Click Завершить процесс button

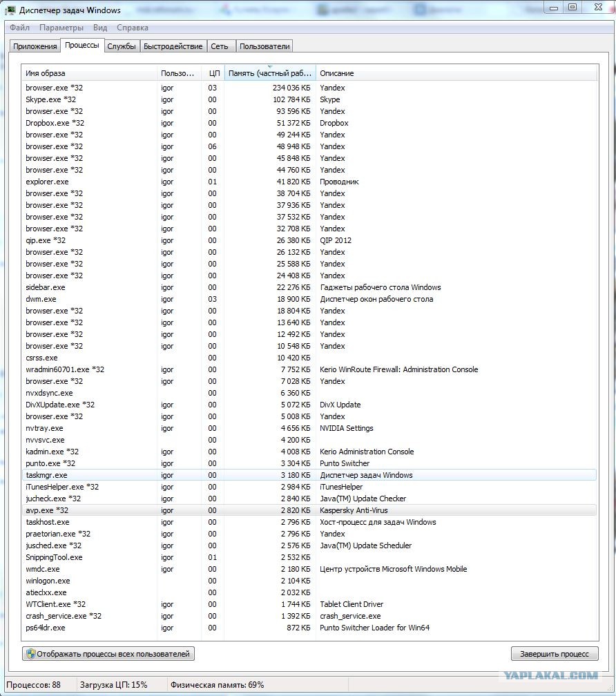coord(555,654)
